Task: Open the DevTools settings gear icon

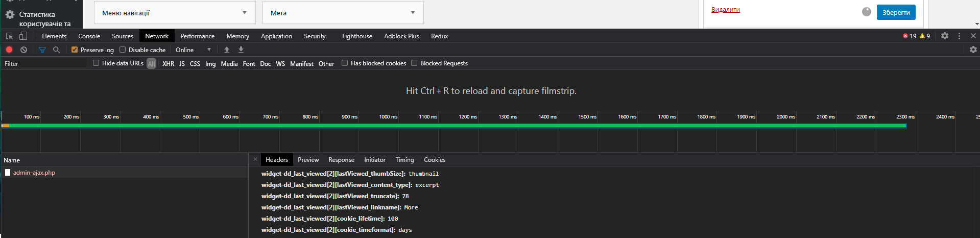Action: pyautogui.click(x=945, y=36)
